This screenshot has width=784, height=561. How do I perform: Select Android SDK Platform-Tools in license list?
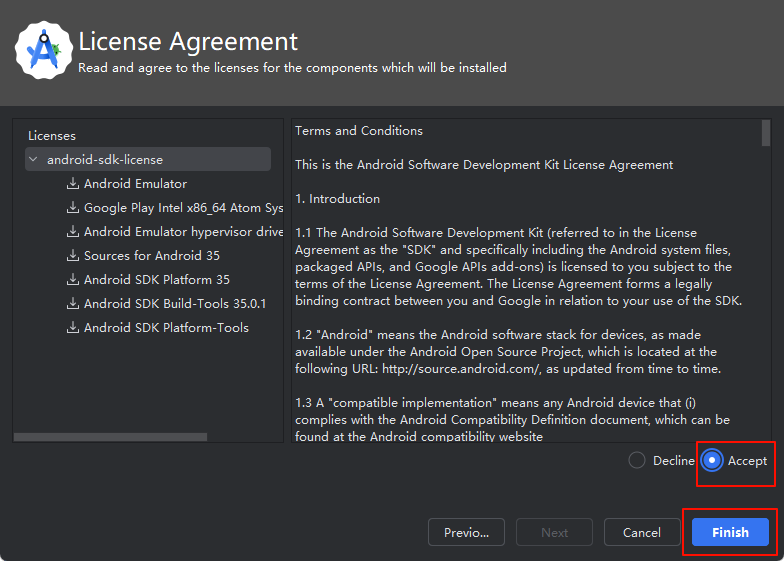(166, 328)
